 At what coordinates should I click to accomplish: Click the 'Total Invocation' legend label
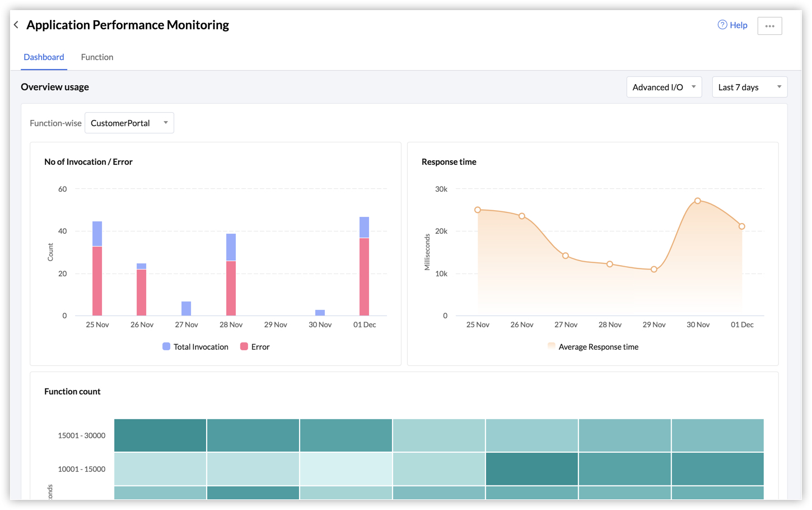(x=201, y=347)
